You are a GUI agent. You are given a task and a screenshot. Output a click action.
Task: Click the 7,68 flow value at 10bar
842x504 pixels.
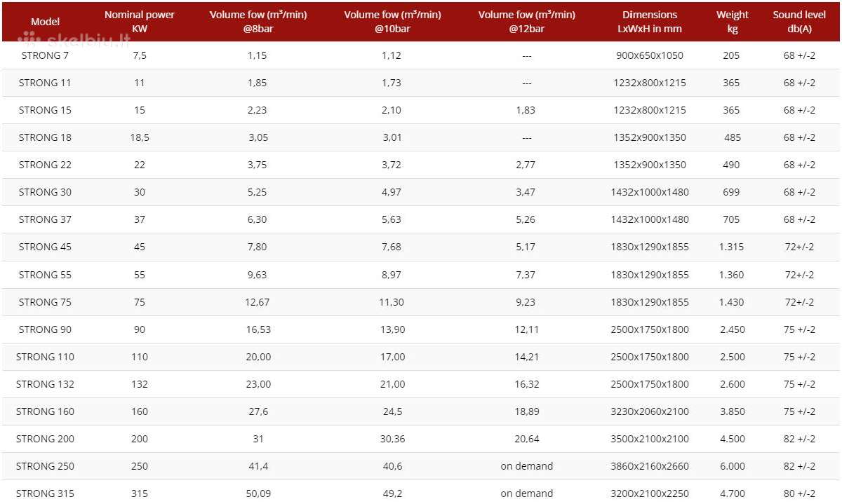pos(392,247)
